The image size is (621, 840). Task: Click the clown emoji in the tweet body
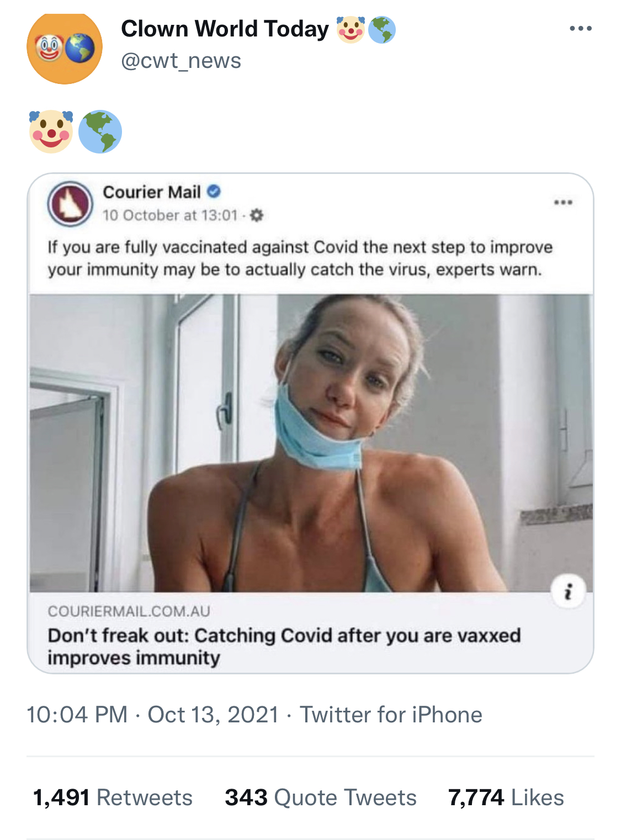[x=51, y=131]
